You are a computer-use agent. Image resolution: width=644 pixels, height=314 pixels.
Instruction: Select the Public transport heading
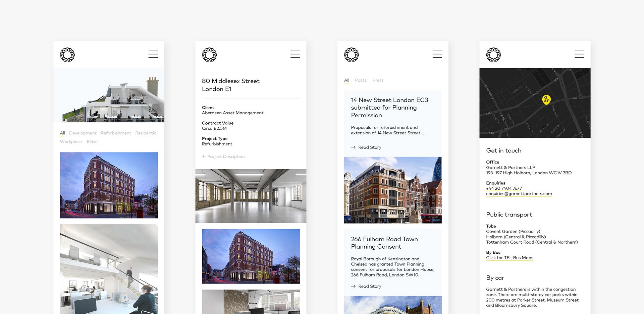coord(509,214)
